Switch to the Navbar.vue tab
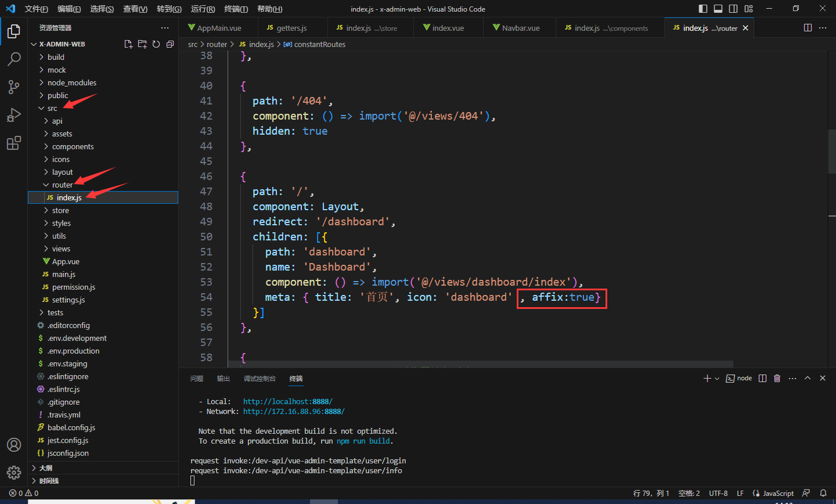 pos(520,28)
